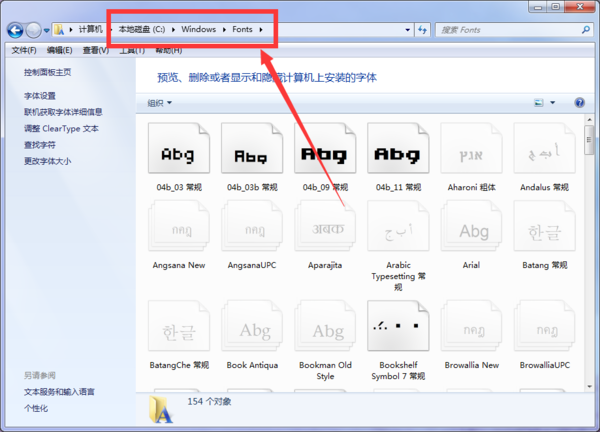Select the Aparajita font icon
Image resolution: width=600 pixels, height=432 pixels.
pyautogui.click(x=325, y=226)
